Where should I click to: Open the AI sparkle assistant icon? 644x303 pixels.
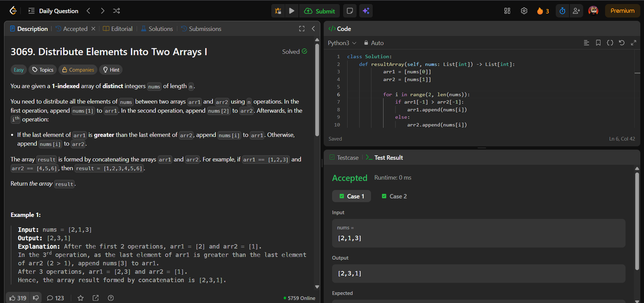pos(365,11)
